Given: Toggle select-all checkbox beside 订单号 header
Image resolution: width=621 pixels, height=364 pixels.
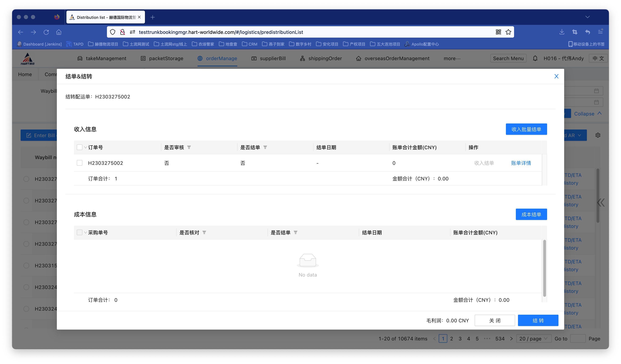Looking at the screenshot, I should pos(79,147).
